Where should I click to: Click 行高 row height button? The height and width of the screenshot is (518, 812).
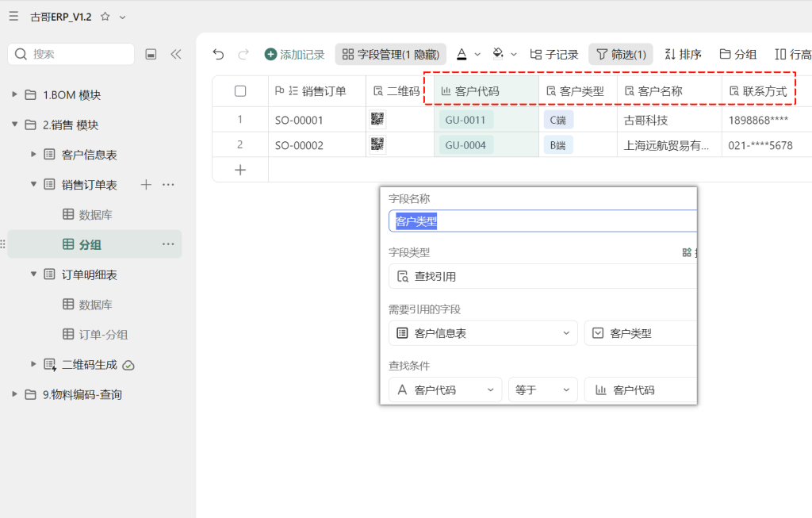pos(793,55)
